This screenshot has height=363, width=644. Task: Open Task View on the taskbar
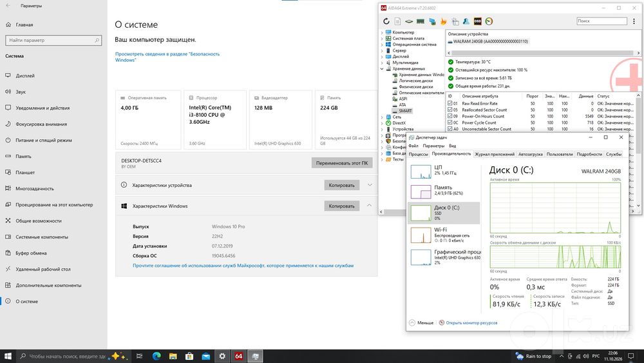click(139, 356)
